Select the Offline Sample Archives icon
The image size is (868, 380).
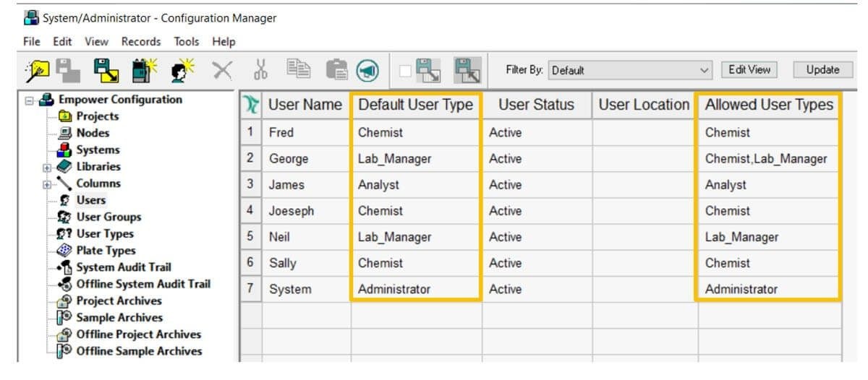64,350
